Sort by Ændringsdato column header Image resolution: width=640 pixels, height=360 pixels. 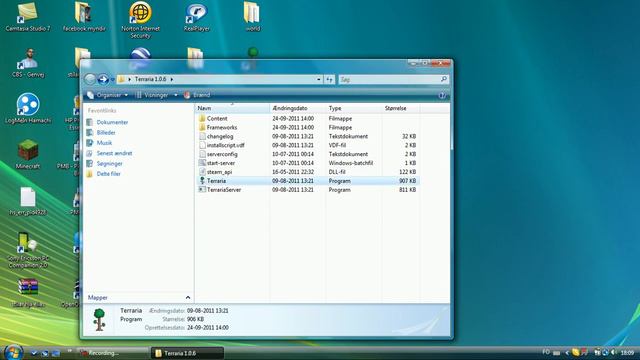click(298, 108)
